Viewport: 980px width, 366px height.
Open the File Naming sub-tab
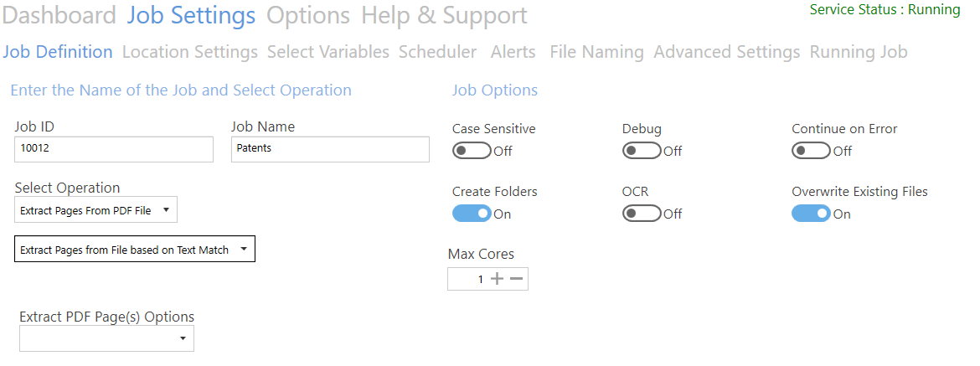coord(596,52)
